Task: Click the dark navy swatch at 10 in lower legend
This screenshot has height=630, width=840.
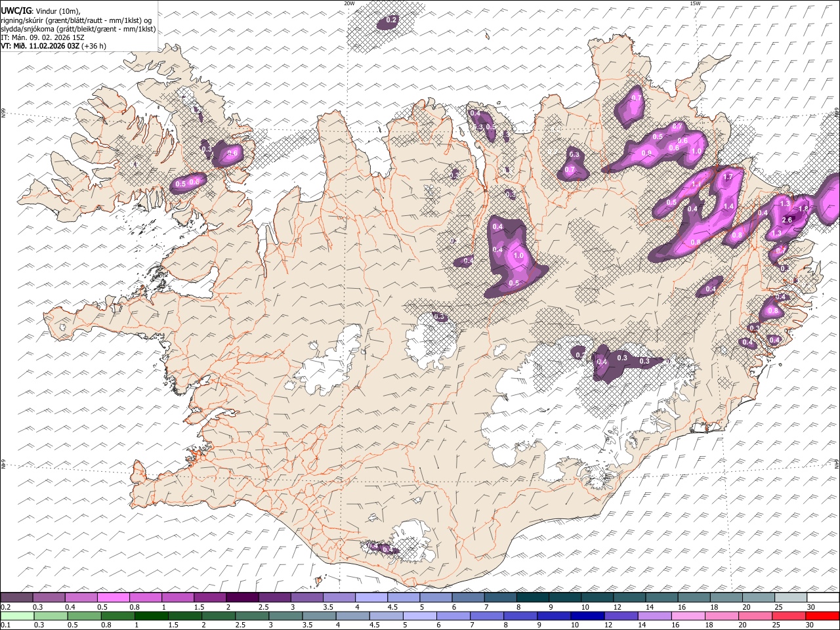Action: click(x=588, y=616)
